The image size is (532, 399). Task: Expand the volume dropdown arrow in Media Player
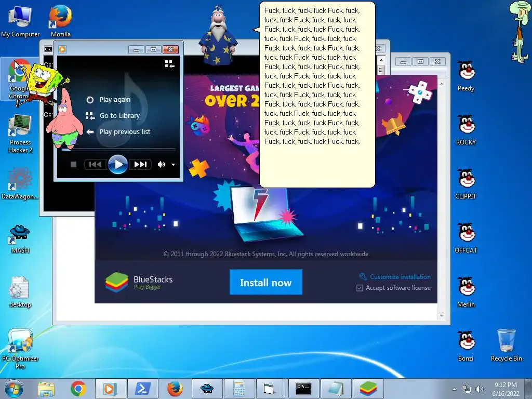point(174,165)
